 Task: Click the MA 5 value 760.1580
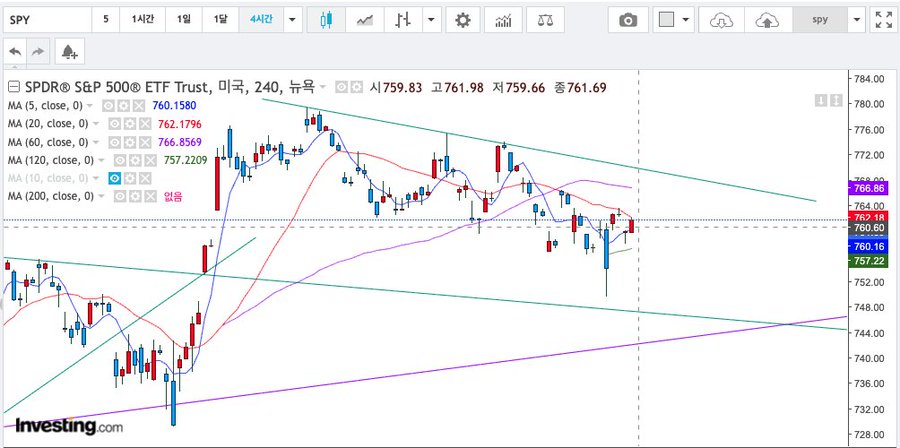[x=174, y=106]
